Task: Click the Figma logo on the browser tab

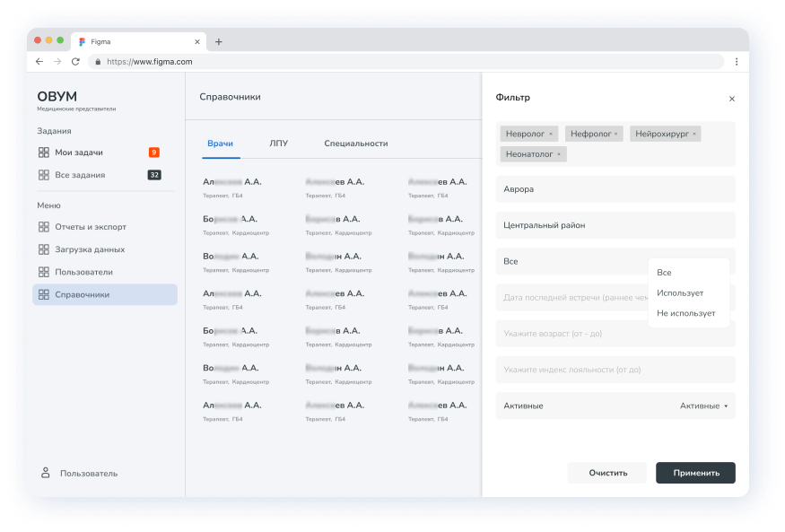Action: point(80,40)
